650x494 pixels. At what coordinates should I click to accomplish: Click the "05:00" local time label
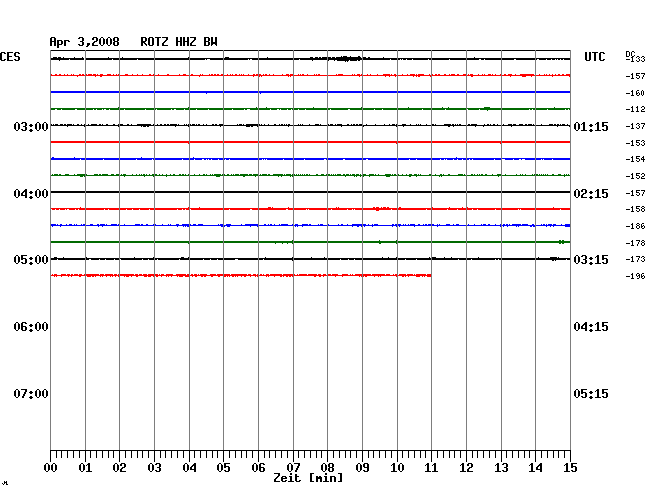pyautogui.click(x=31, y=260)
